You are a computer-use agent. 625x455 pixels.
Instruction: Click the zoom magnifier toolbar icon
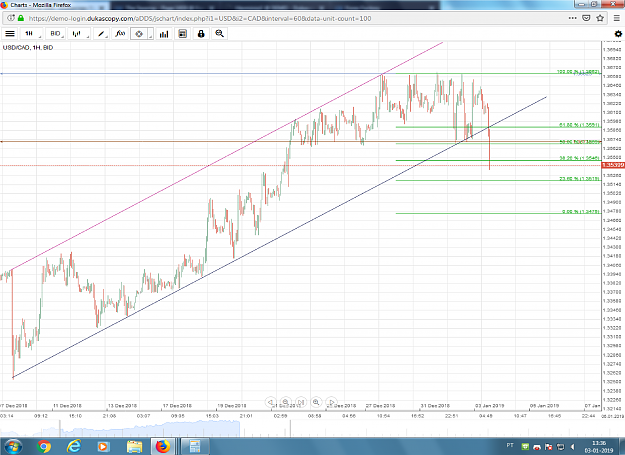[x=220, y=34]
